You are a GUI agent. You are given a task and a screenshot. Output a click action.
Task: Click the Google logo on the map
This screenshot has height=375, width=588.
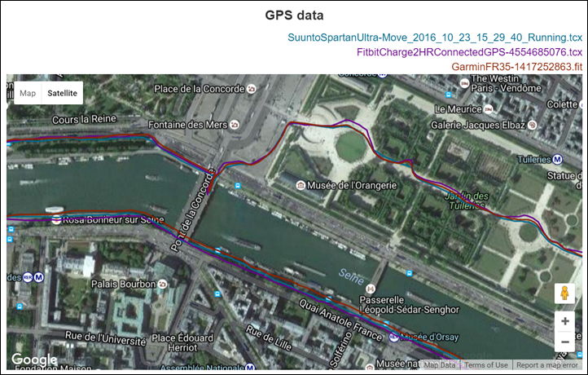coord(33,360)
